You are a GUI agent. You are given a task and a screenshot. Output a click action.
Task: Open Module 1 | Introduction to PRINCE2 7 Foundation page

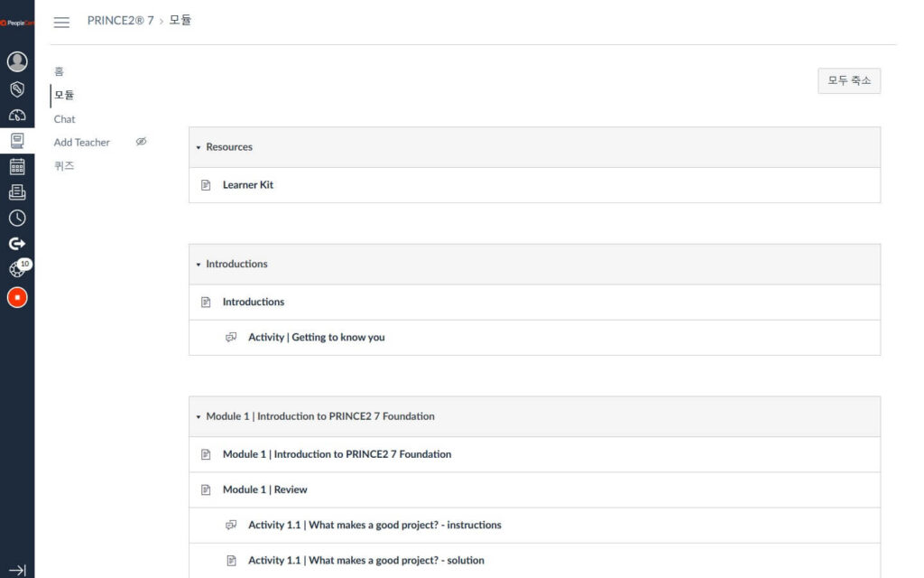[x=337, y=453]
